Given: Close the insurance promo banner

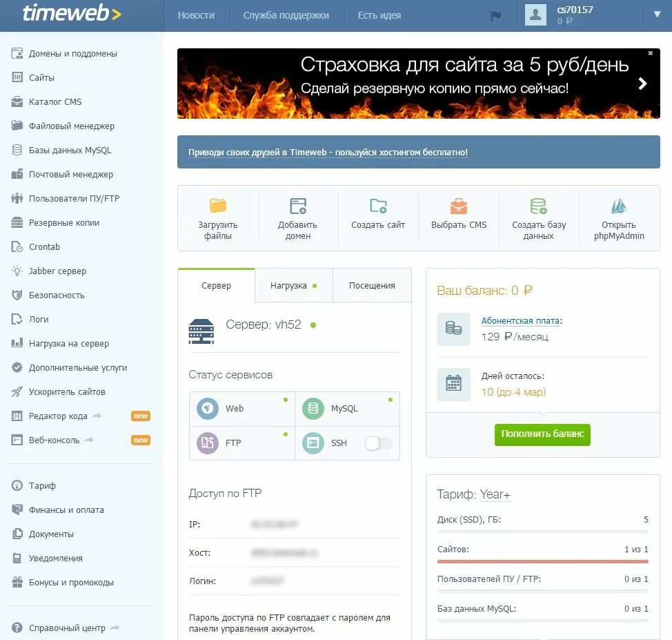Looking at the screenshot, I should [650, 53].
